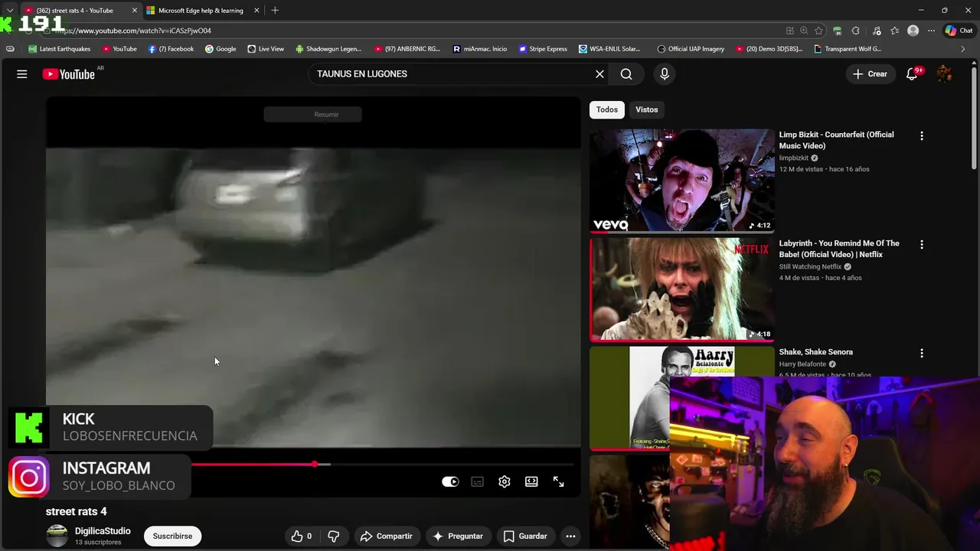980x551 pixels.
Task: Open the YouTube hamburger guide menu
Action: click(22, 74)
